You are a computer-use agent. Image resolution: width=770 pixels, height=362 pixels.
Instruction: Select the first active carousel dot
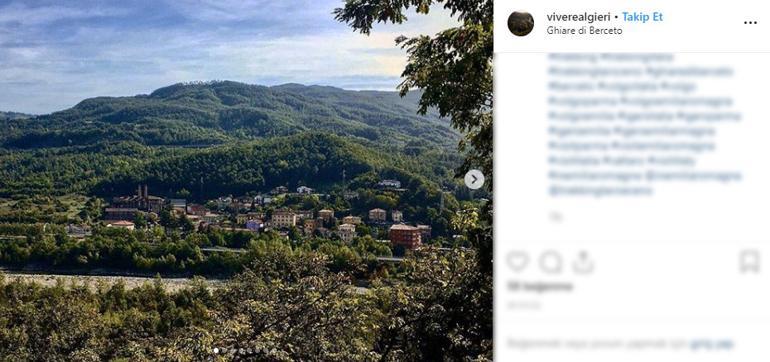point(216,350)
